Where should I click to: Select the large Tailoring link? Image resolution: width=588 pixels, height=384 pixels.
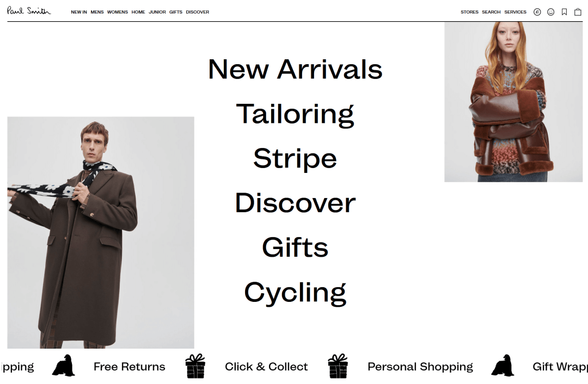(295, 114)
